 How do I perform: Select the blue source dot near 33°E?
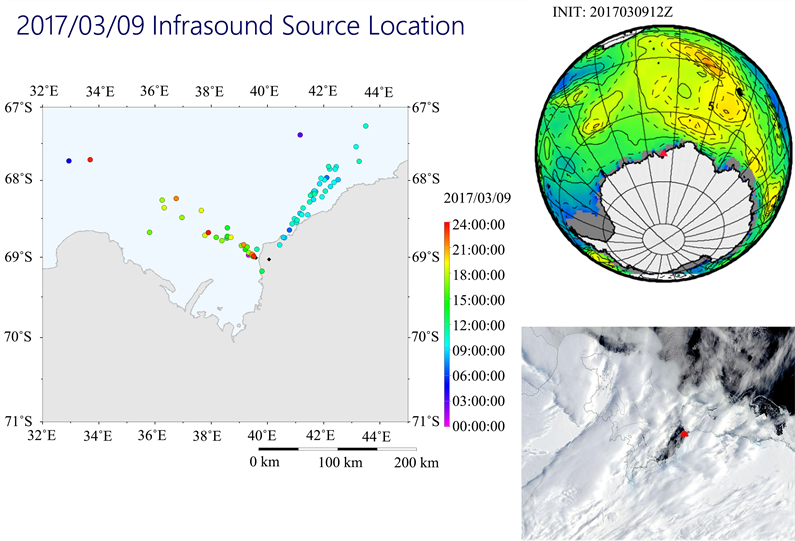69,161
